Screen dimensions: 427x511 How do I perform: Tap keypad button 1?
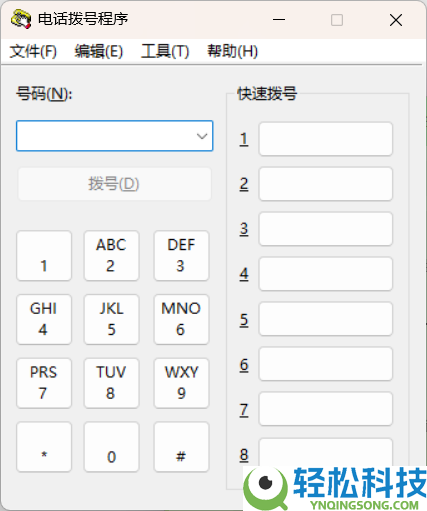pyautogui.click(x=44, y=256)
